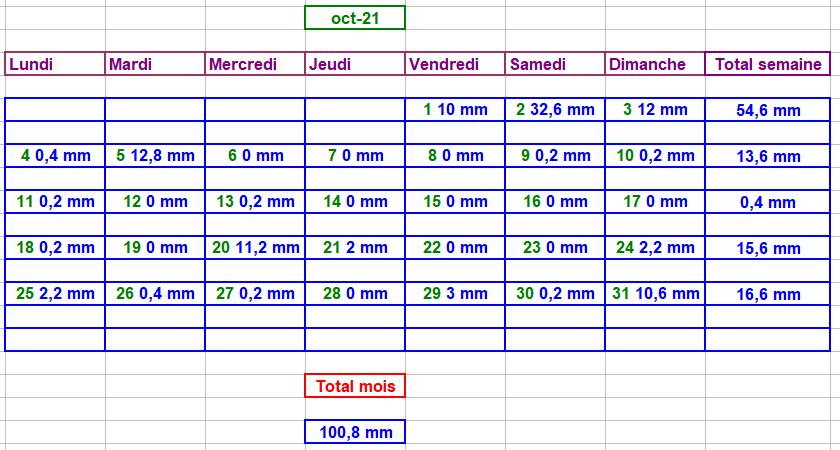This screenshot has height=450, width=840.
Task: Click the red Total mois label cell
Action: point(355,386)
